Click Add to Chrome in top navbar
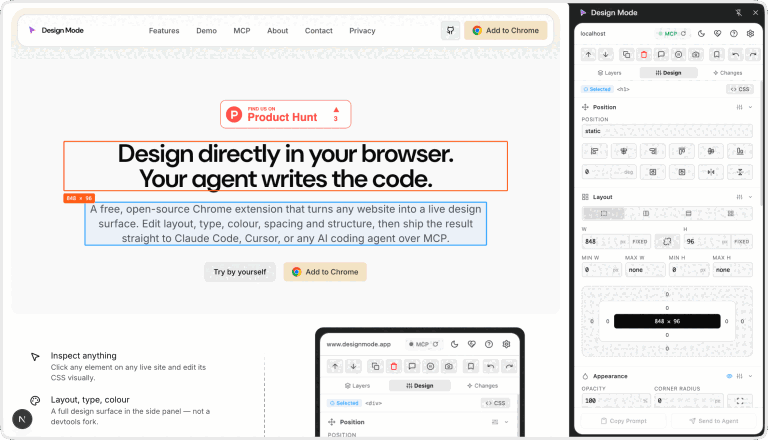 (x=505, y=30)
